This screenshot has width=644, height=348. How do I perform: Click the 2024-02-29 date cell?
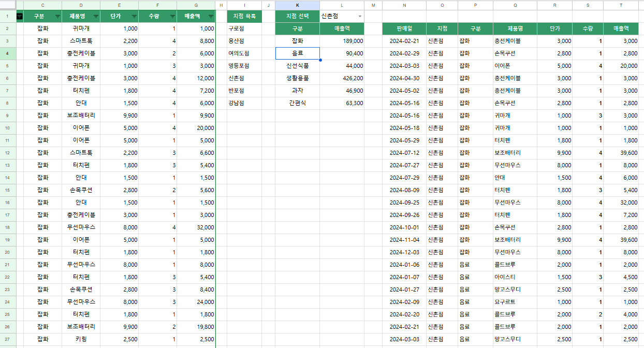coord(404,53)
